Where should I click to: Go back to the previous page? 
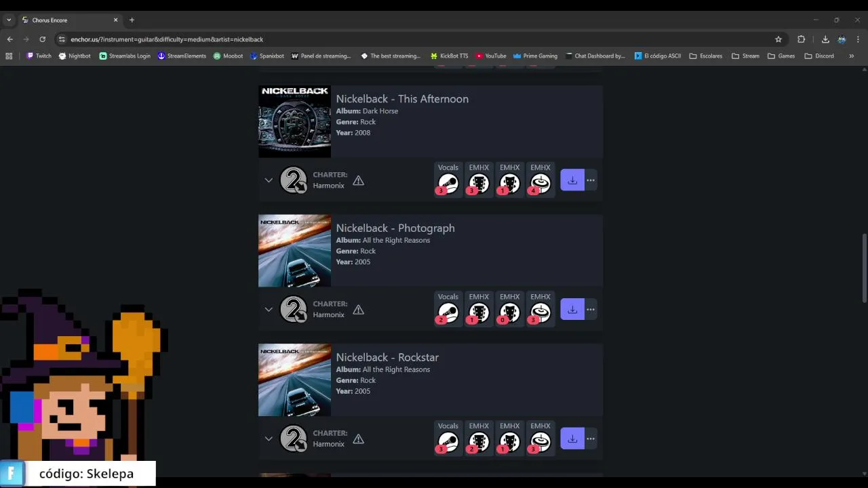9,39
